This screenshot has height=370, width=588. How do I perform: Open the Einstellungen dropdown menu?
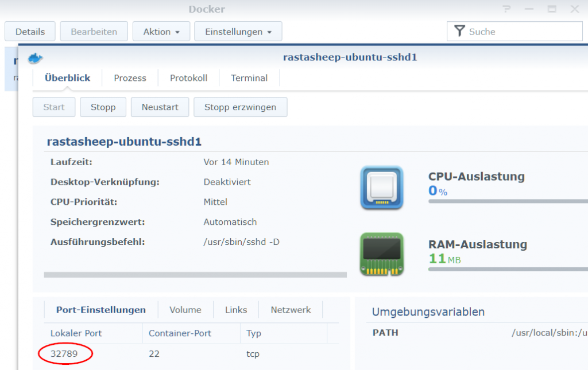tap(238, 31)
